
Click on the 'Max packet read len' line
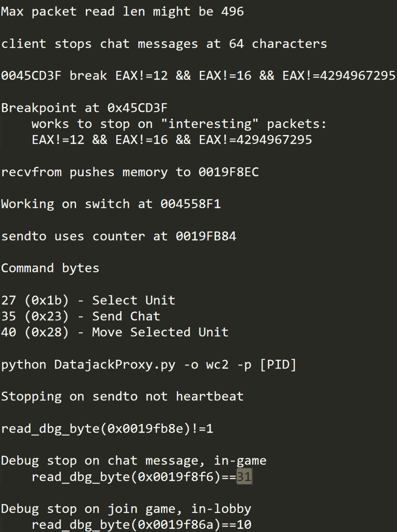pos(122,12)
